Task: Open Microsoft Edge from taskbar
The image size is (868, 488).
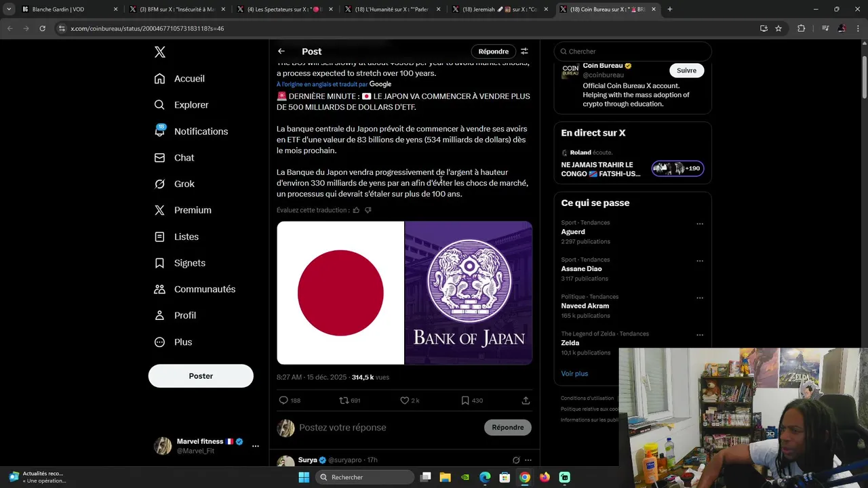Action: coord(485,477)
